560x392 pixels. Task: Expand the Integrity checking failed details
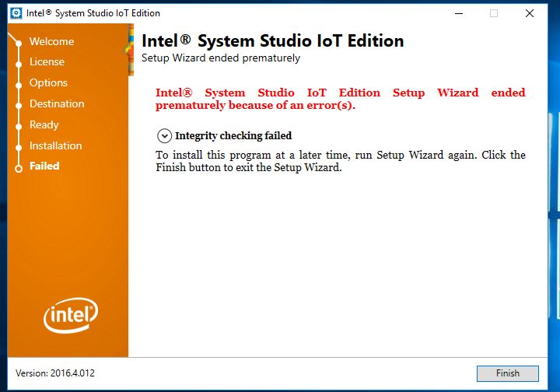point(164,136)
